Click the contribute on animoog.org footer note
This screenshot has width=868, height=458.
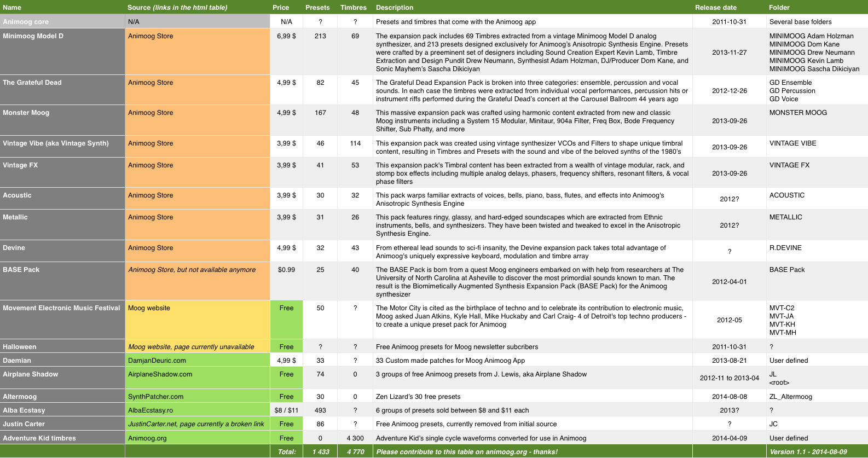pyautogui.click(x=467, y=452)
